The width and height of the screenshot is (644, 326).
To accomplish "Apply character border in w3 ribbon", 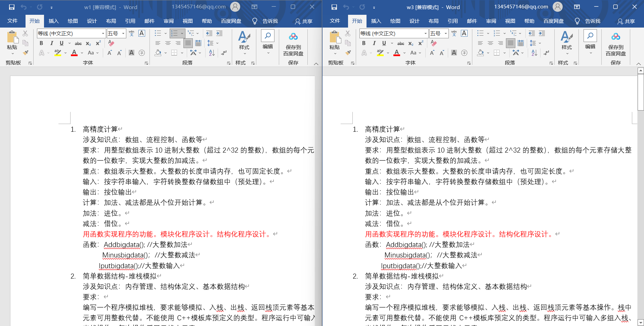I will click(464, 33).
